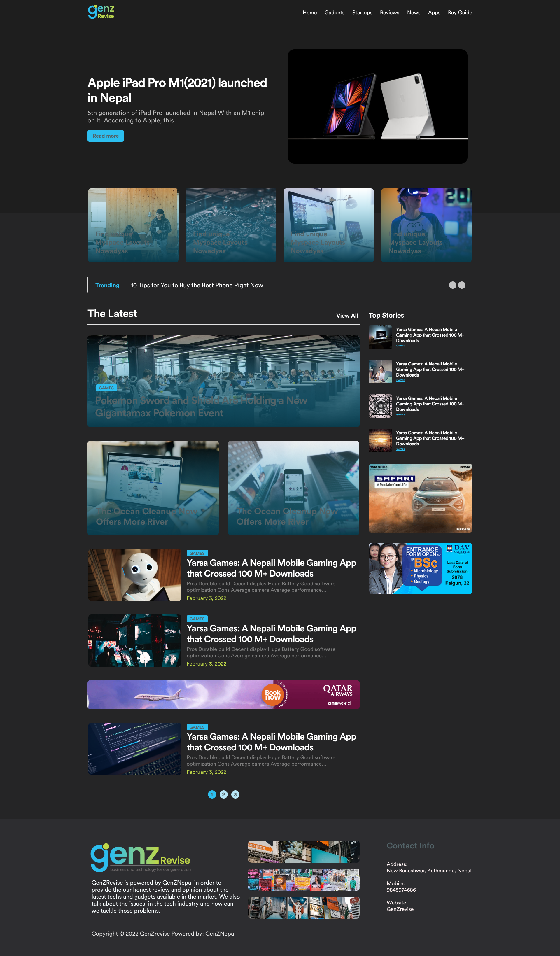Click the GenZ Revise logo in header
Image resolution: width=560 pixels, height=956 pixels.
[101, 12]
